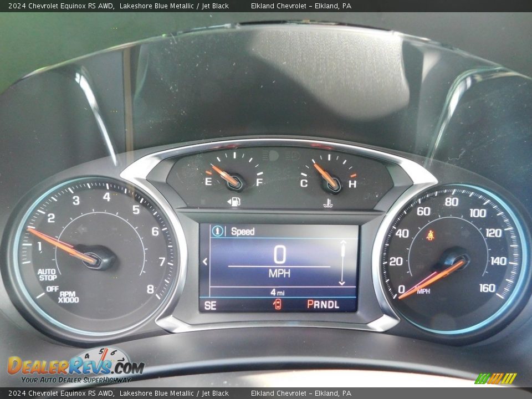Click the temperature gauge needle hub
Screen dimensions: 532x399
(332, 184)
